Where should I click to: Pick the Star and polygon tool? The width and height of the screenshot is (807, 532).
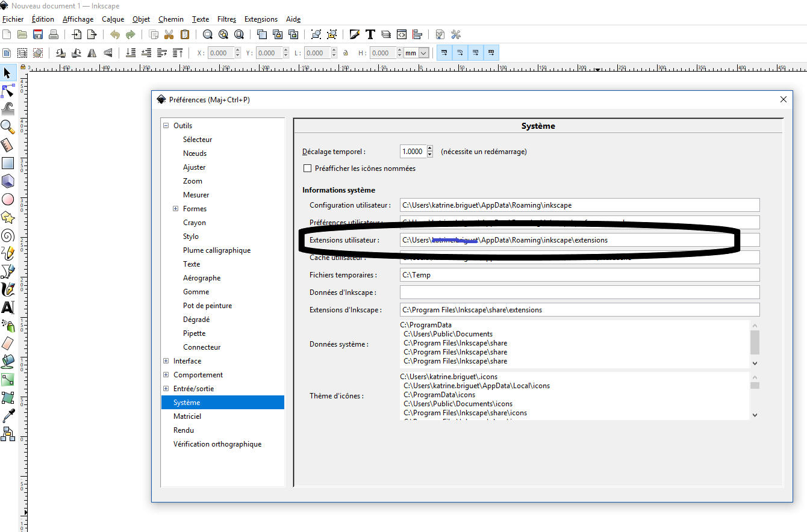point(8,217)
